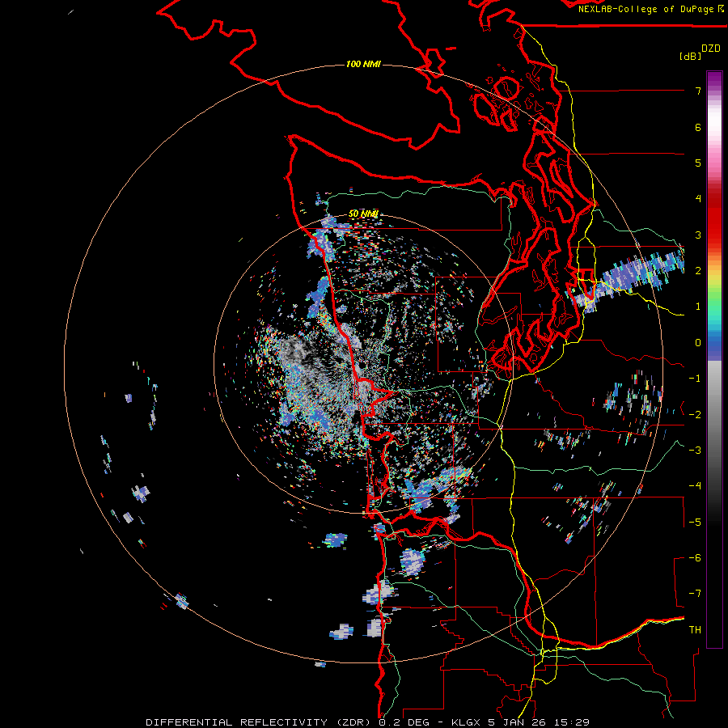Click the -7 dB tick label

[695, 594]
